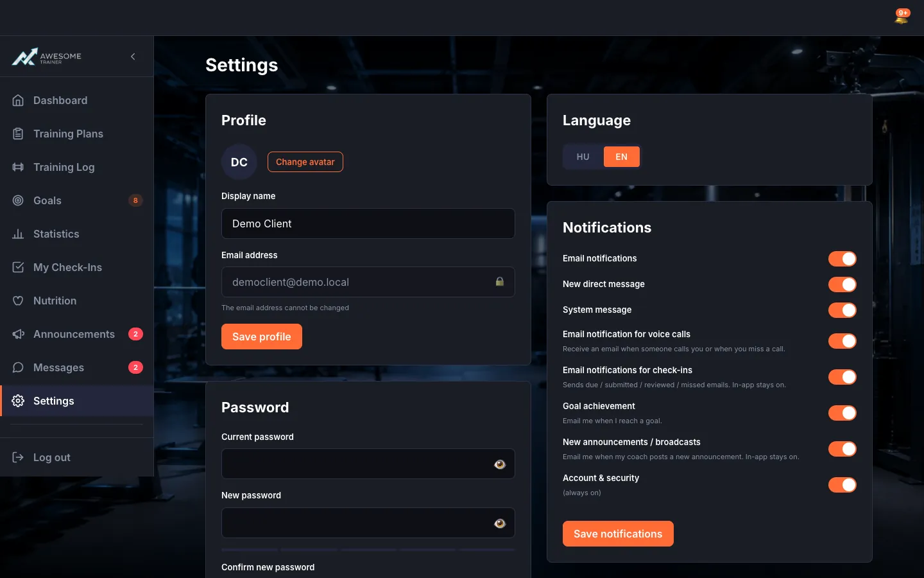Click the Goals target icon

click(x=18, y=200)
